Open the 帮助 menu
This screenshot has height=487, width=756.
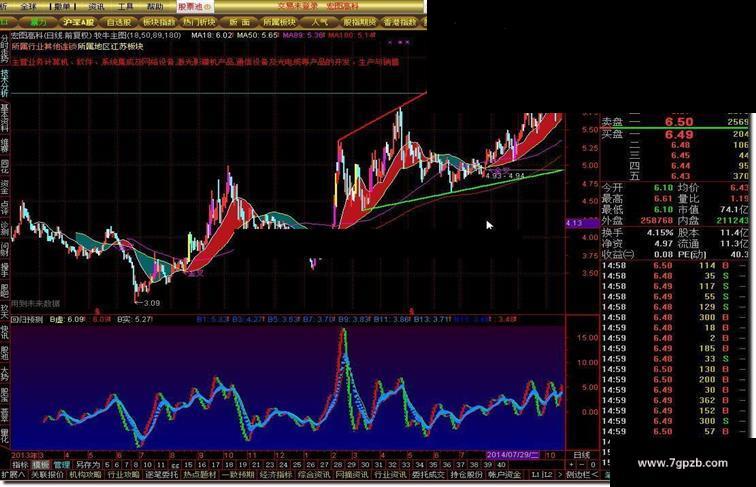point(154,6)
